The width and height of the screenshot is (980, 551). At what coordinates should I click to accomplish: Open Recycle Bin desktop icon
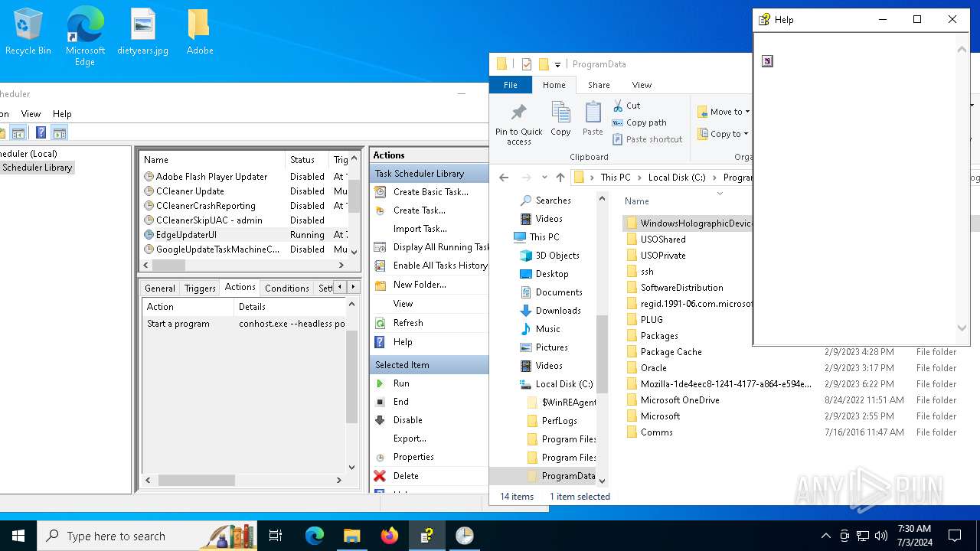(x=28, y=32)
